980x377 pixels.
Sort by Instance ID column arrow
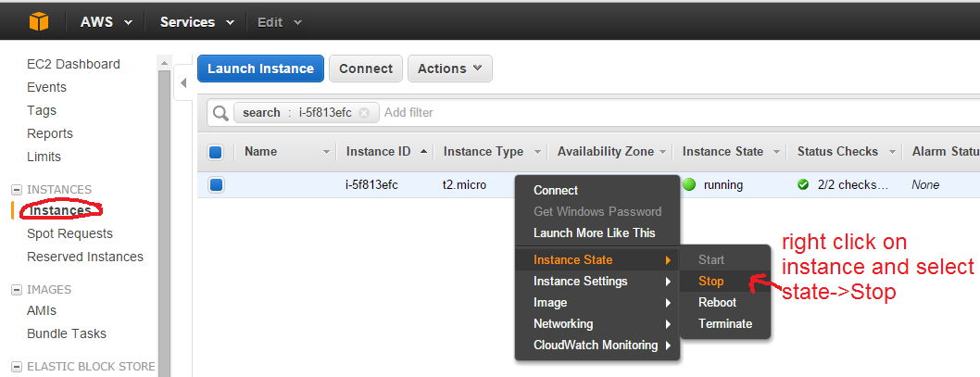[x=424, y=152]
